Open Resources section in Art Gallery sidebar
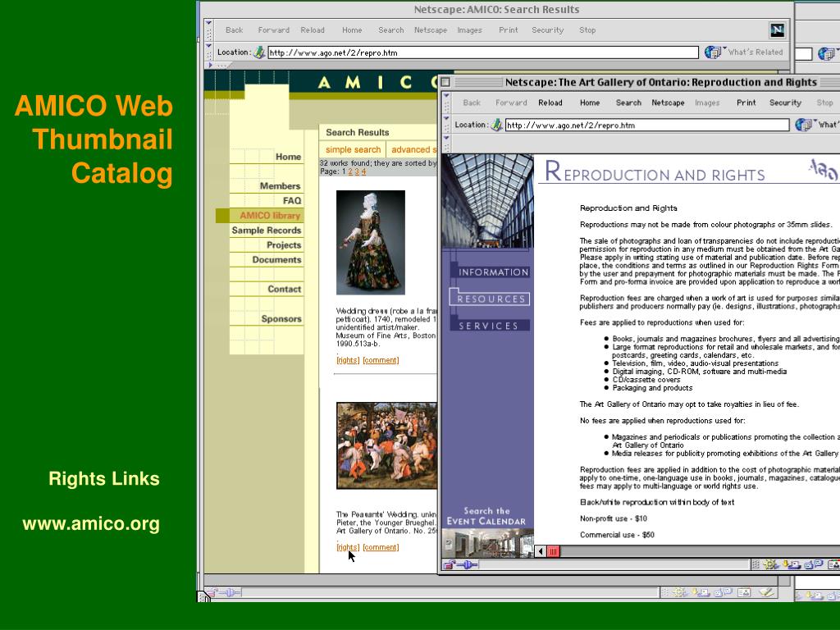 click(491, 299)
